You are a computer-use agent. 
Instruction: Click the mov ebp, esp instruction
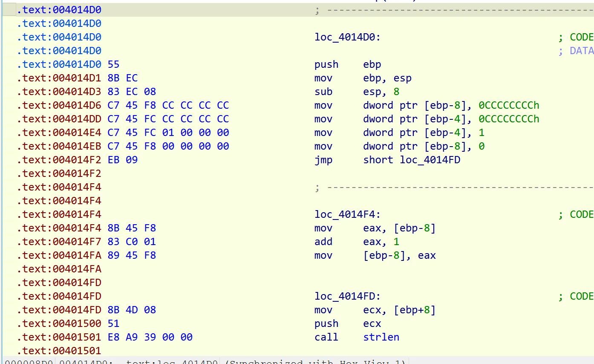pos(363,78)
